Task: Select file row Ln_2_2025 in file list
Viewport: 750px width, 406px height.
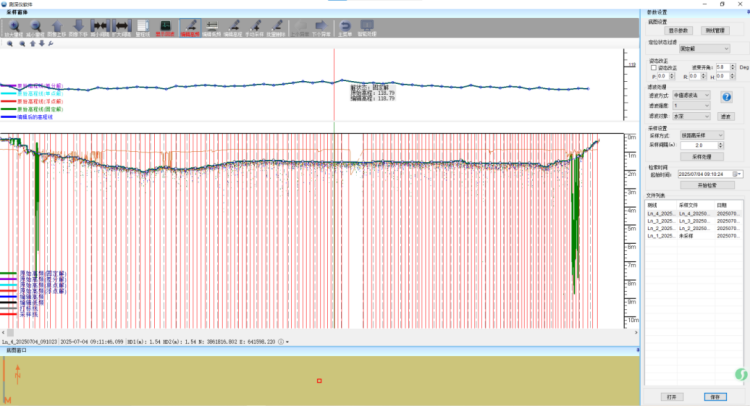Action: (x=694, y=229)
